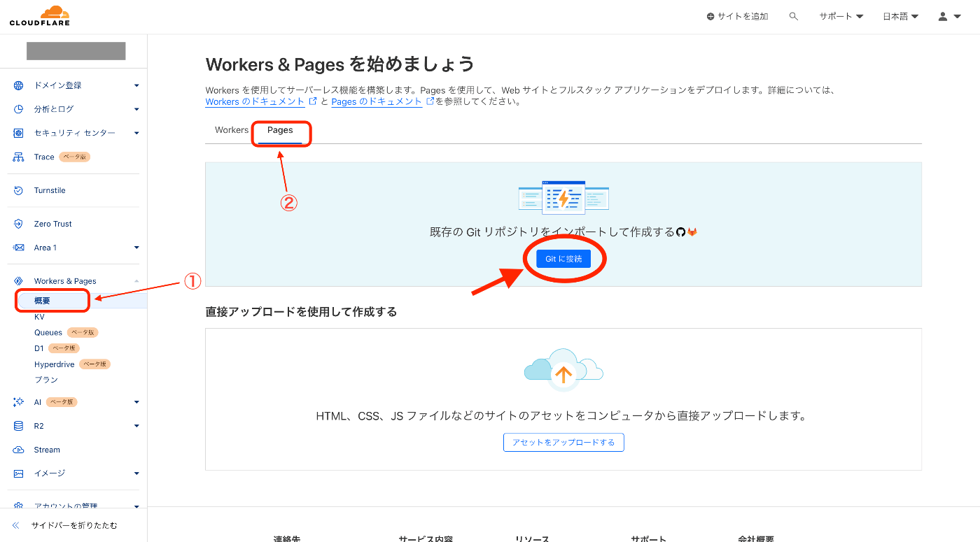Open Queues in the sidebar
The height and width of the screenshot is (542, 980).
[x=48, y=332]
